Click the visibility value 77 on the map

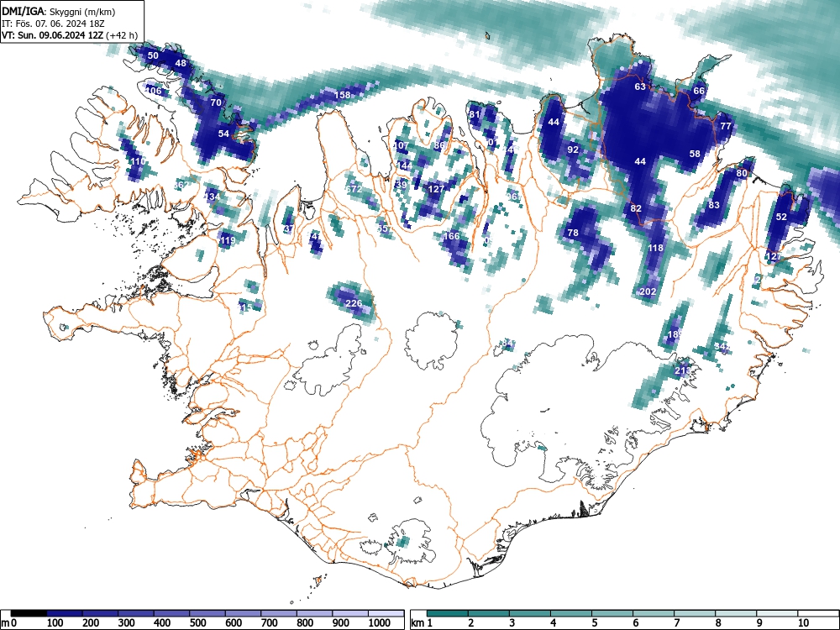tap(726, 127)
